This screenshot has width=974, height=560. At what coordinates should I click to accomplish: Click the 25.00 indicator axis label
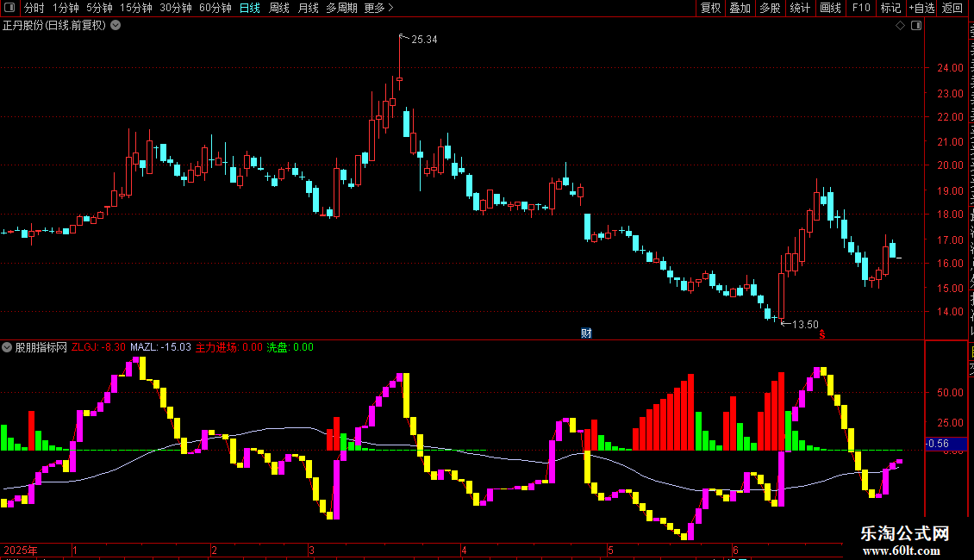point(951,423)
